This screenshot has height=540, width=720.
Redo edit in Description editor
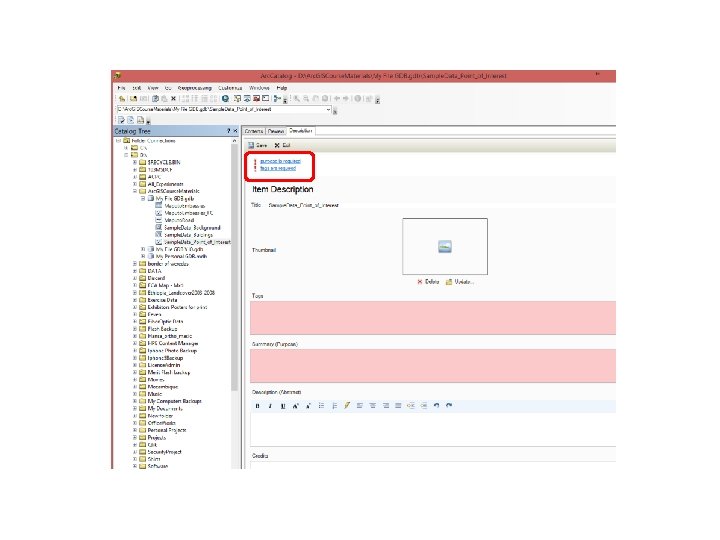click(449, 406)
